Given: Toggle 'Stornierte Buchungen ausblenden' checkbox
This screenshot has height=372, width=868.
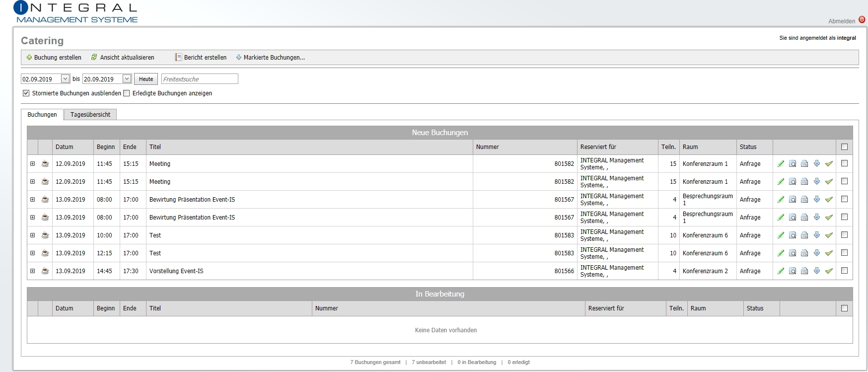Looking at the screenshot, I should tap(26, 93).
